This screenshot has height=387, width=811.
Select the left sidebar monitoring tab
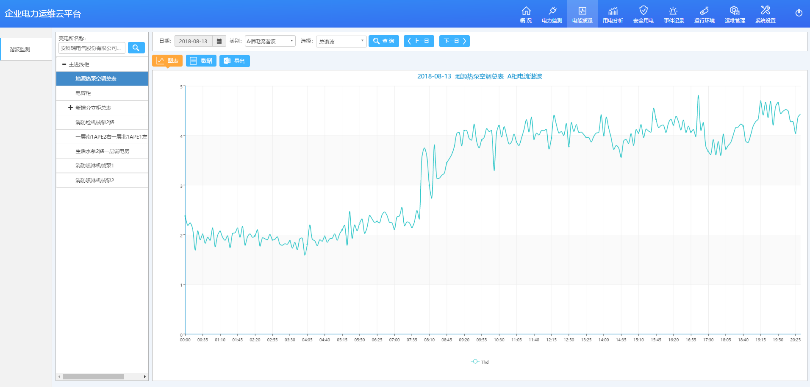coord(26,49)
